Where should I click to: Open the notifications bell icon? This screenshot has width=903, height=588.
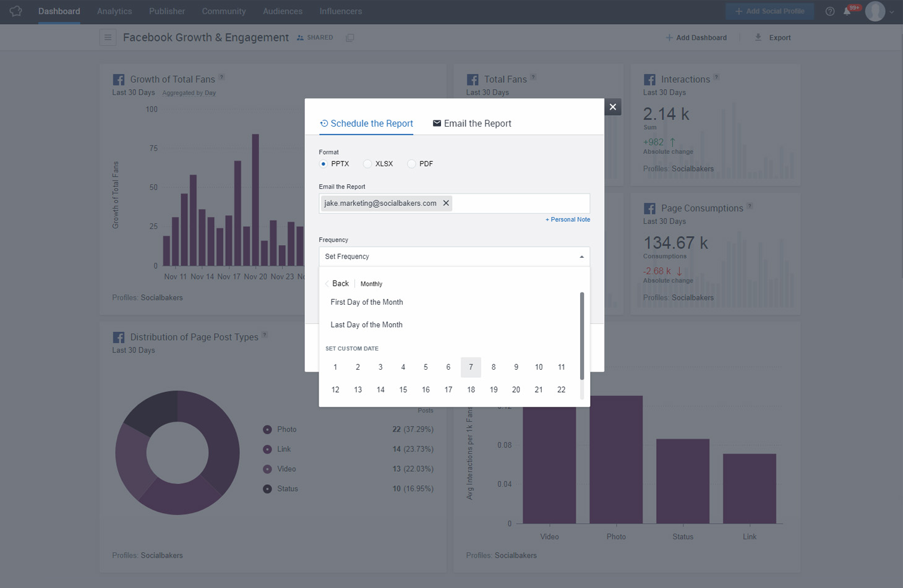(x=847, y=11)
